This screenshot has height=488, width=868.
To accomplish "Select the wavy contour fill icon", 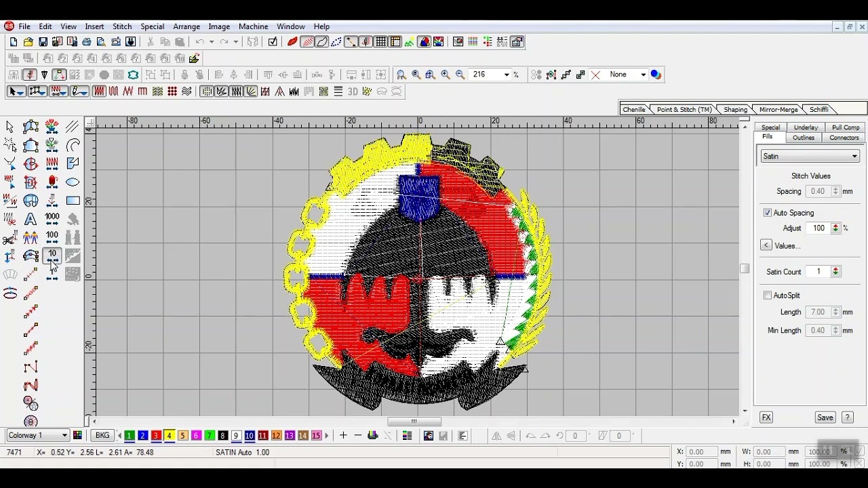I will (x=187, y=91).
